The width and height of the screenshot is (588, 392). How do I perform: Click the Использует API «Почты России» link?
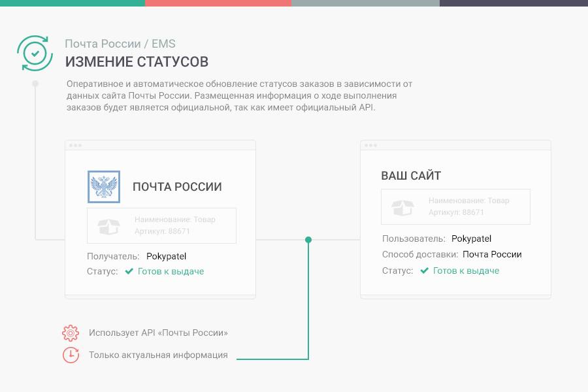[x=158, y=333]
